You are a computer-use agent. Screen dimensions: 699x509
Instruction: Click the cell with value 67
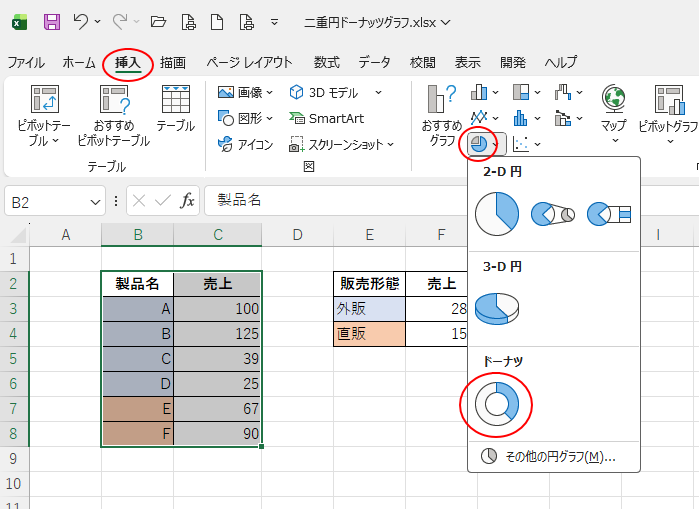[x=218, y=408]
